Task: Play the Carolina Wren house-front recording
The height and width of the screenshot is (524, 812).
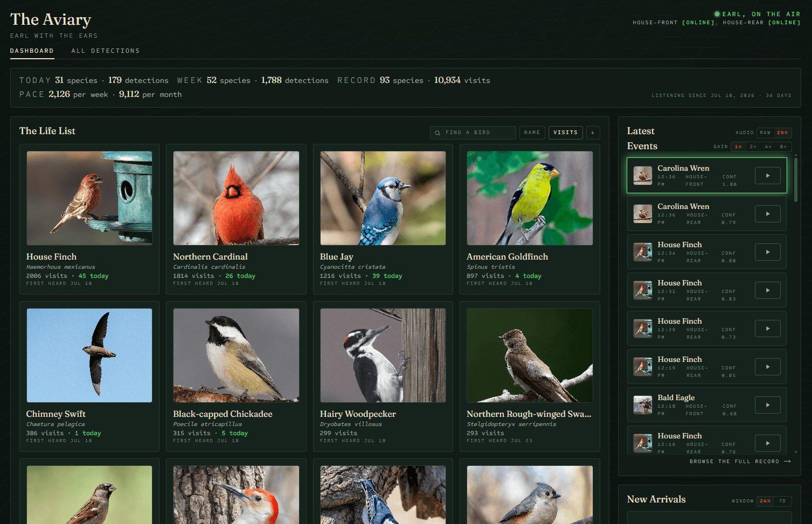Action: click(767, 176)
